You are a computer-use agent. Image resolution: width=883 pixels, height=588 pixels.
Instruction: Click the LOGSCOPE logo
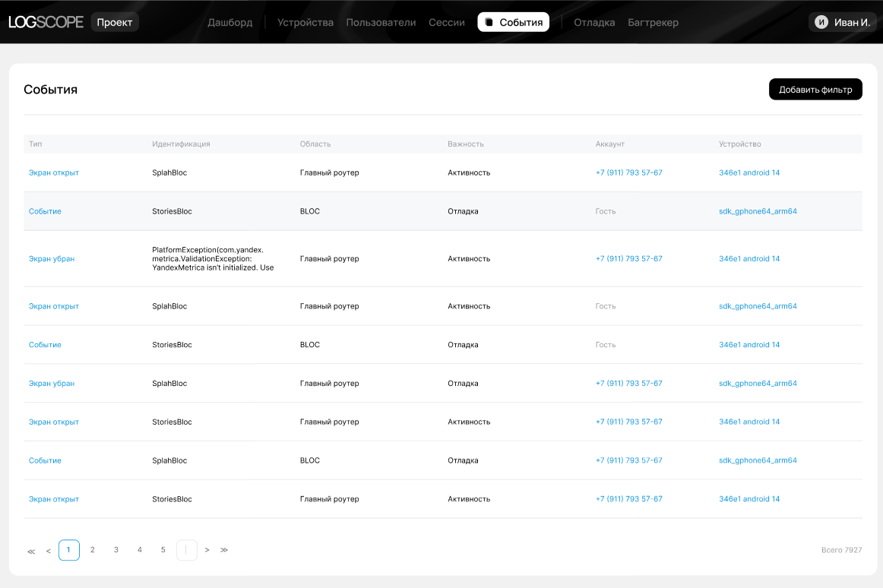(46, 22)
